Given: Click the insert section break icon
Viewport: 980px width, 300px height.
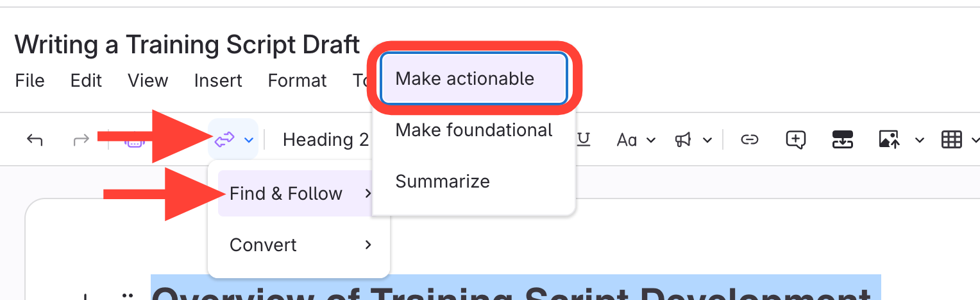Looking at the screenshot, I should (841, 139).
